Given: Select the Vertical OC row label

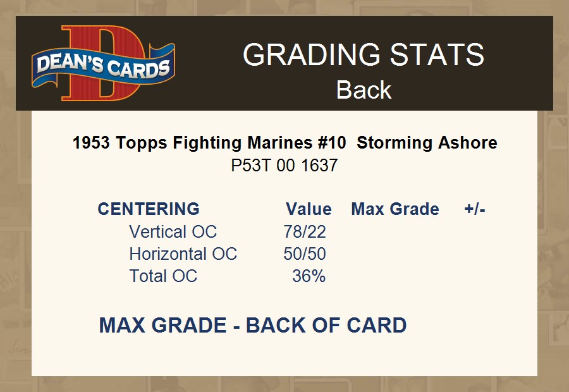Looking at the screenshot, I should 173,232.
